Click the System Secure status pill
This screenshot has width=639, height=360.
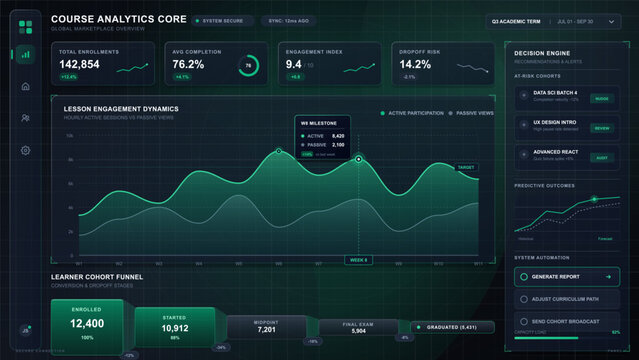point(223,21)
